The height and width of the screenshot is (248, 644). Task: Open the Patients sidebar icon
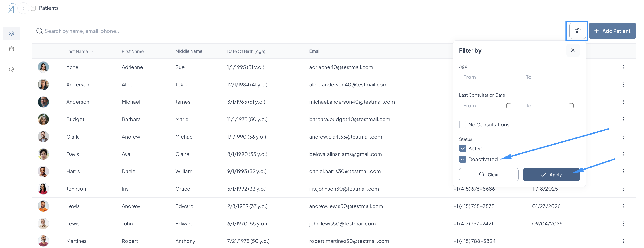tap(11, 34)
